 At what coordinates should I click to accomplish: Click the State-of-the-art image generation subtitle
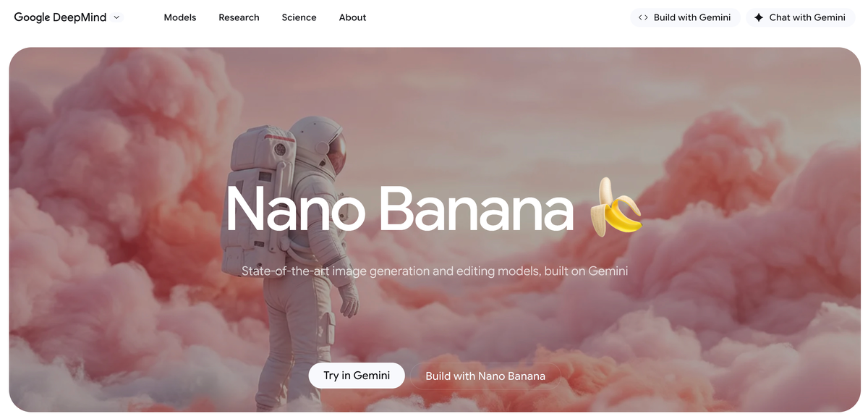435,271
